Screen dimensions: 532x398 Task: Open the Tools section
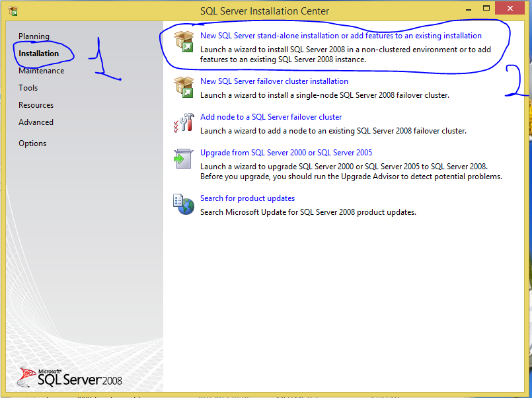coord(28,87)
